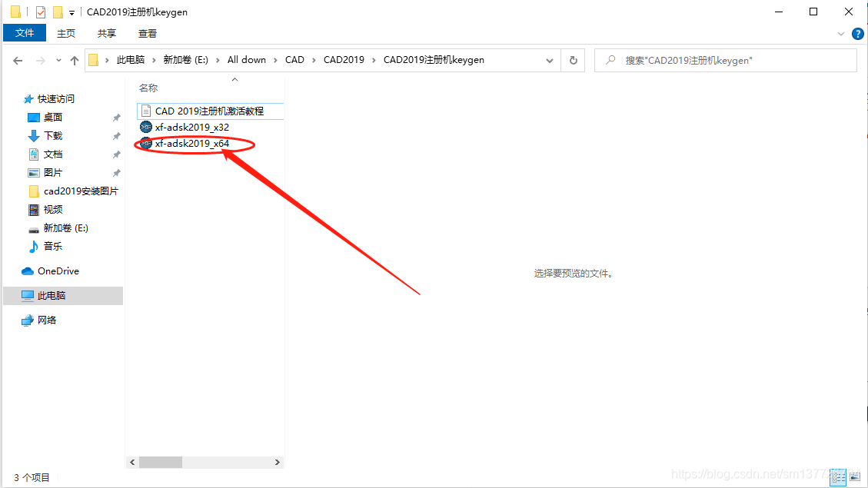Image resolution: width=868 pixels, height=488 pixels.
Task: Go forward with the right arrow button
Action: pos(41,60)
